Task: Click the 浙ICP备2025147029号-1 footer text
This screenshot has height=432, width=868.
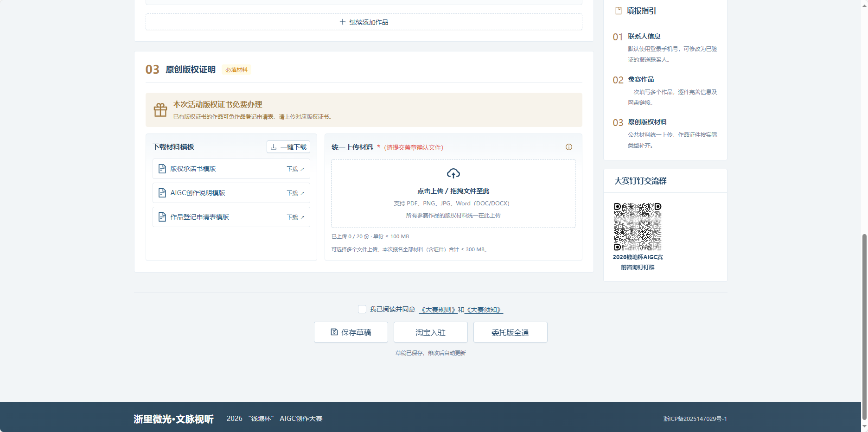Action: (695, 419)
